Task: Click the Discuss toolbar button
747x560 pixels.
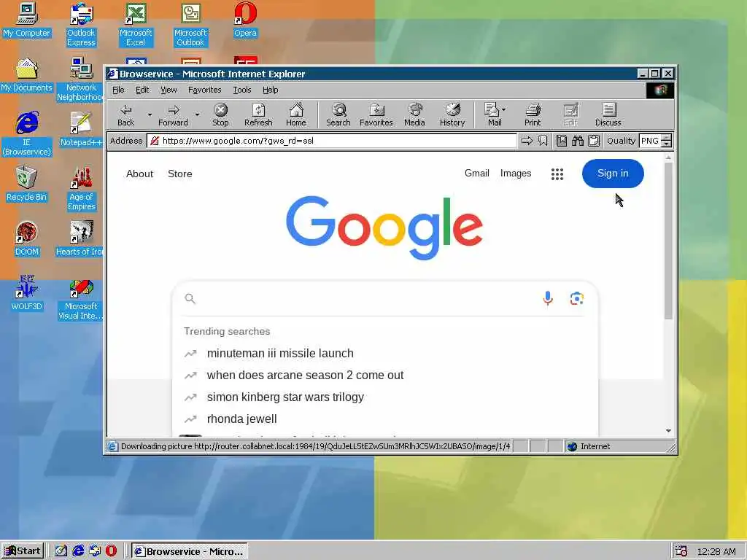Action: pyautogui.click(x=608, y=115)
